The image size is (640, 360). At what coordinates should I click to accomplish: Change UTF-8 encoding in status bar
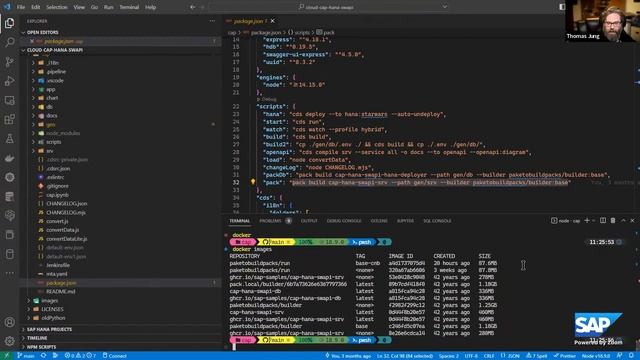point(471,356)
